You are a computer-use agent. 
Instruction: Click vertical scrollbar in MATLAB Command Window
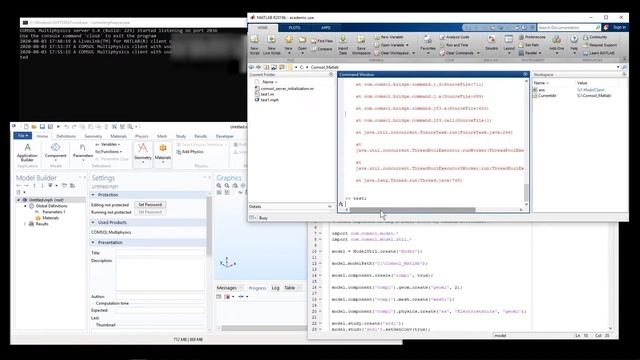pos(526,192)
